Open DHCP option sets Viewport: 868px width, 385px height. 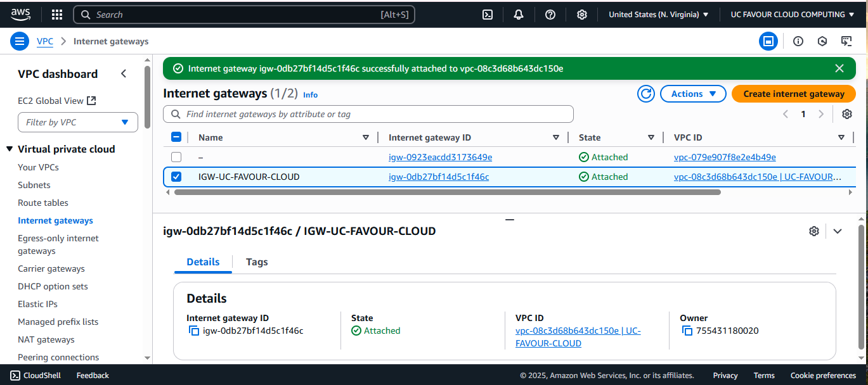53,286
